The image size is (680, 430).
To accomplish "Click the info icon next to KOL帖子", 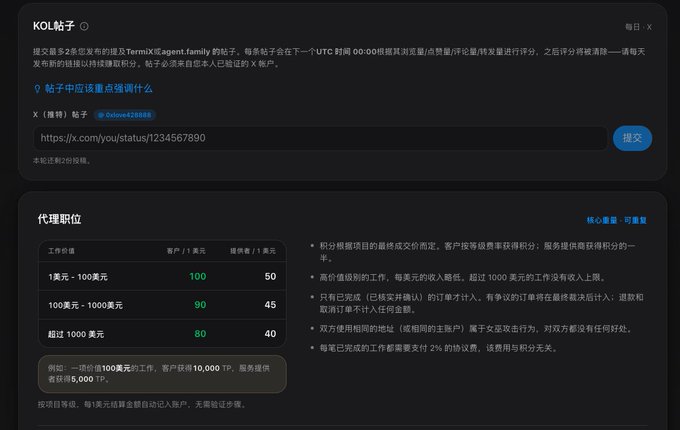I will pyautogui.click(x=84, y=26).
